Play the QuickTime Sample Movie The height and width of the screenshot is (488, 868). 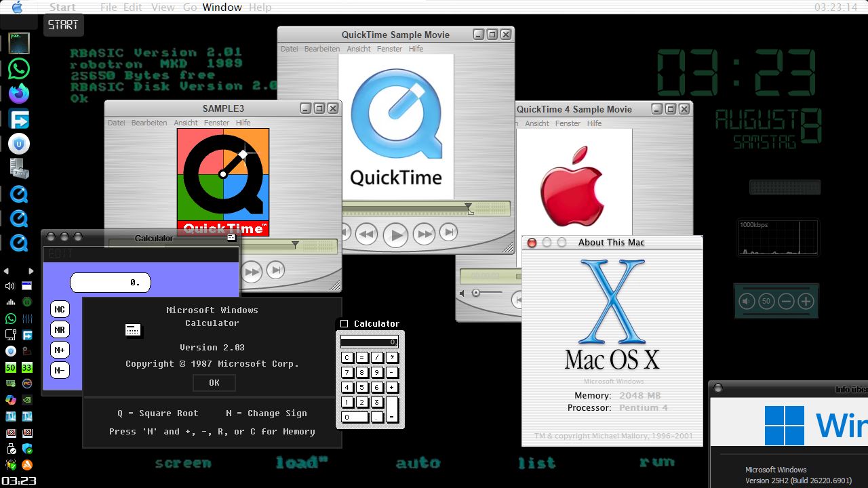395,235
